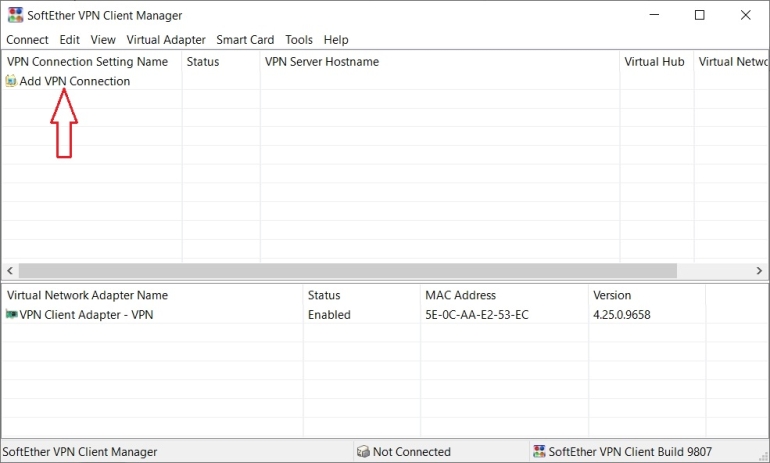Sort by VPN Server Hostname column header
The width and height of the screenshot is (770, 463).
coord(322,62)
